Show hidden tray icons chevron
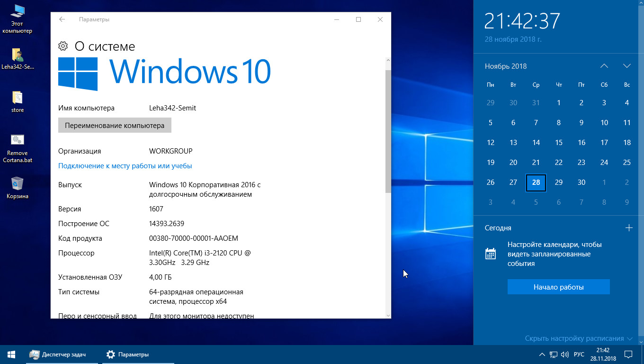The width and height of the screenshot is (644, 364). point(542,355)
